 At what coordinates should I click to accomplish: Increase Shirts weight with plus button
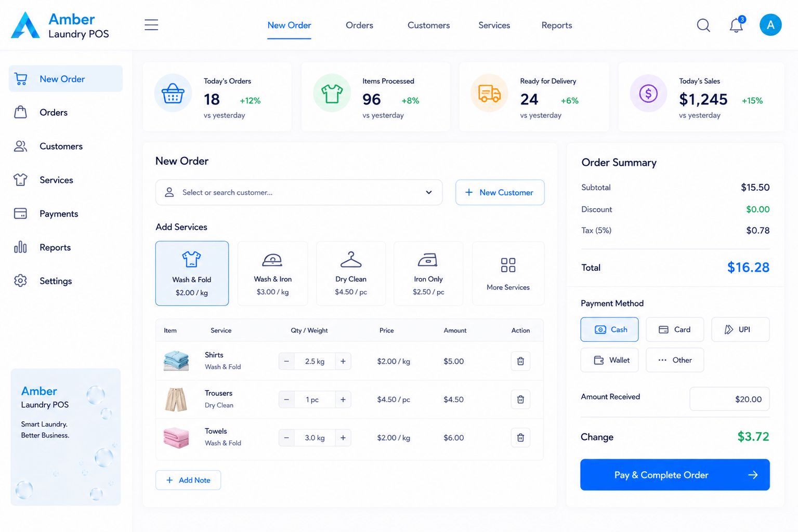[343, 361]
